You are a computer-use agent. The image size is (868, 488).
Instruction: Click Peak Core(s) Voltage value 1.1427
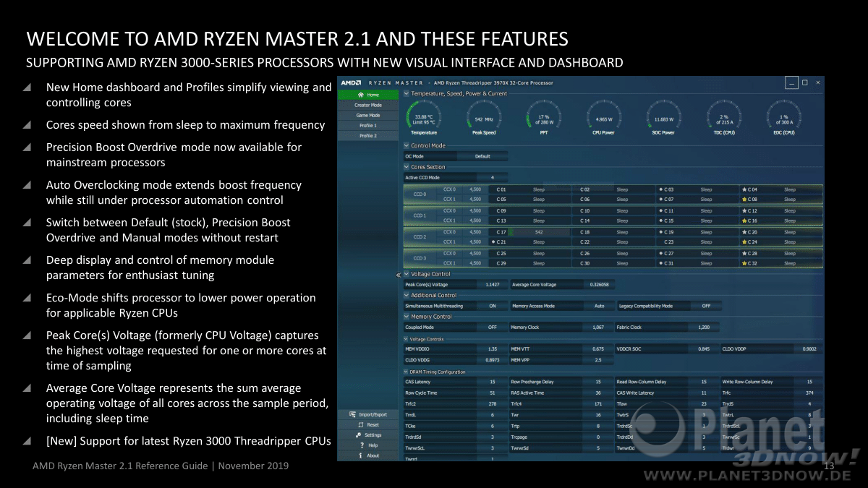pyautogui.click(x=492, y=285)
